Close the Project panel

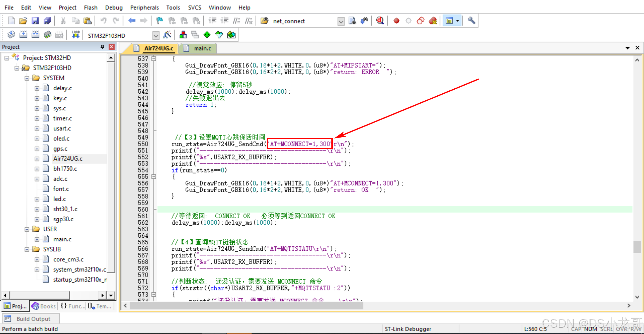[x=112, y=47]
